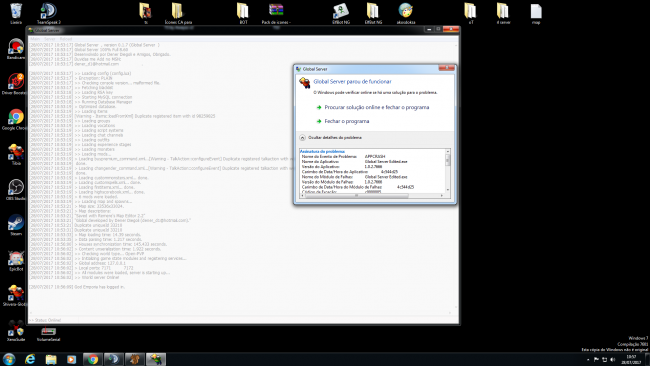This screenshot has height=366, width=650.
Task: Open the Recycle Bin (Lixeira) desktop icon
Action: (x=16, y=13)
